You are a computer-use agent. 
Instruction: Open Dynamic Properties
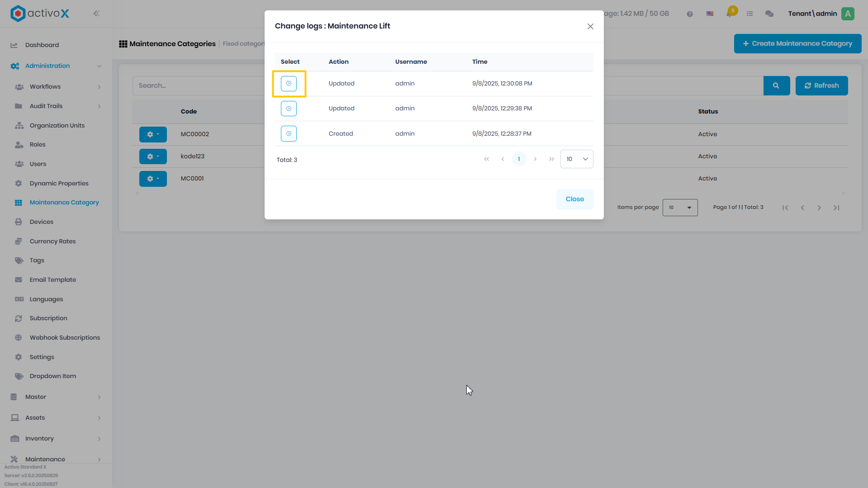[59, 184]
